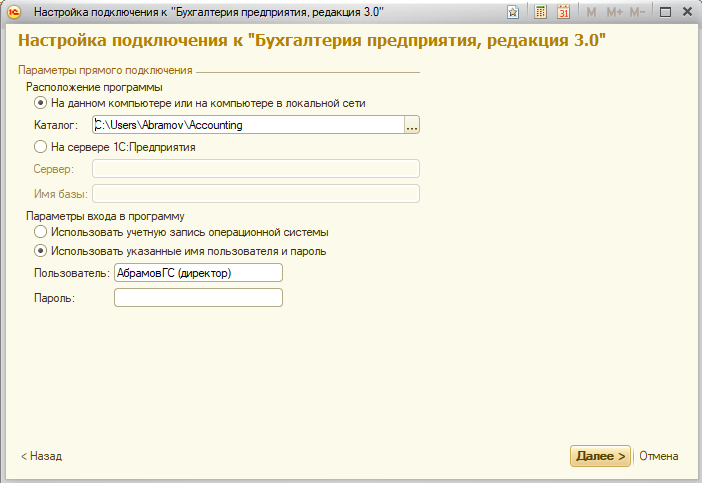
Task: Focus the Пароль password field
Action: click(198, 298)
